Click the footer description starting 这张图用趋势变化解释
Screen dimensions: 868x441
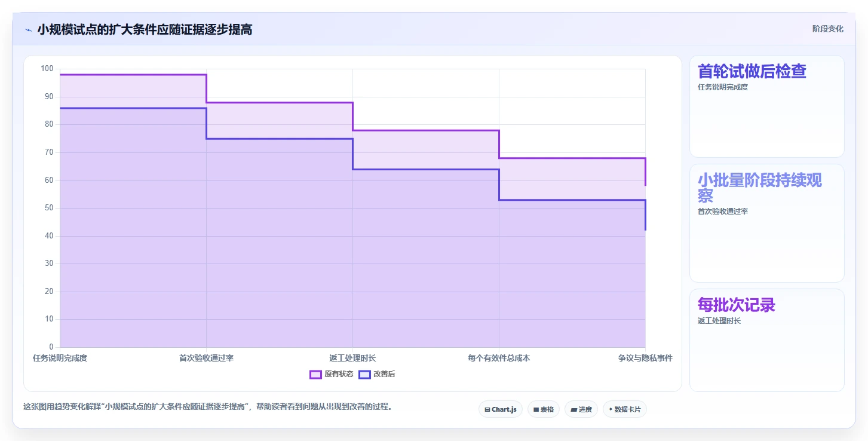point(208,406)
